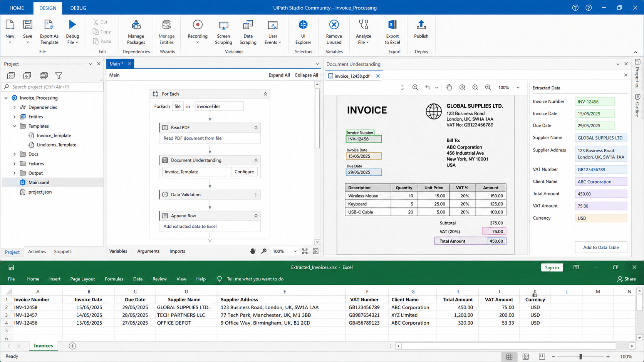Click Excel save icon in title bar

(x=11, y=267)
